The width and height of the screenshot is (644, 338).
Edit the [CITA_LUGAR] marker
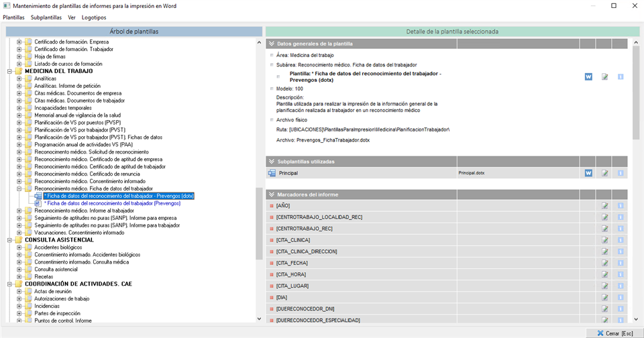(604, 286)
